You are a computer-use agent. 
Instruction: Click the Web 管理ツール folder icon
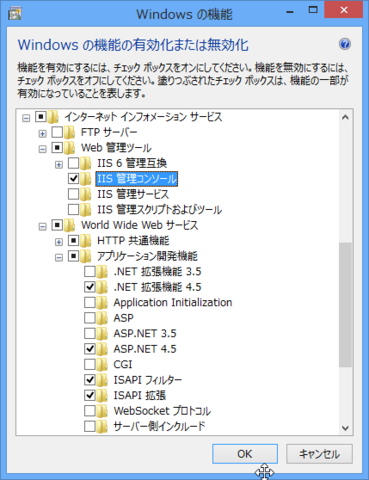tap(70, 148)
